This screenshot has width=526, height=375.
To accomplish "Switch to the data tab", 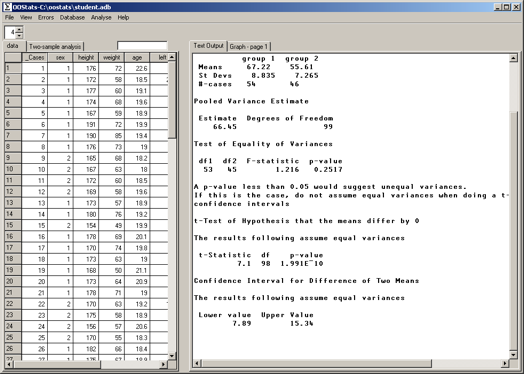I will click(13, 46).
